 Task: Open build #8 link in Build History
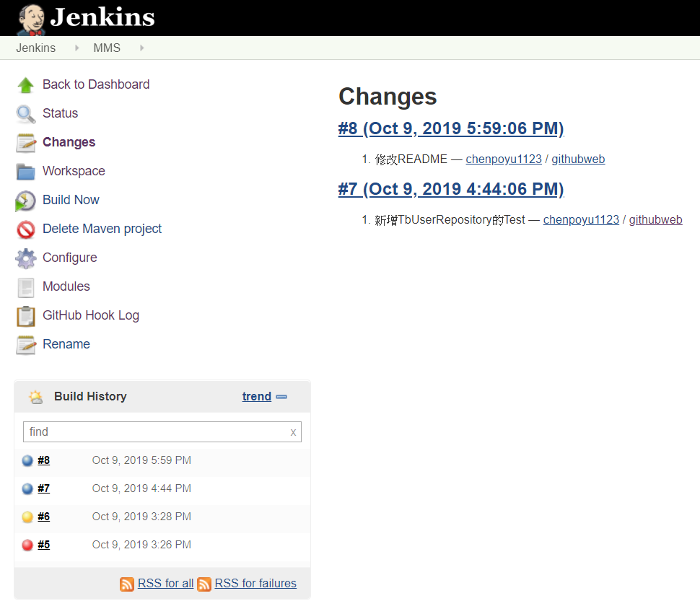pyautogui.click(x=44, y=460)
